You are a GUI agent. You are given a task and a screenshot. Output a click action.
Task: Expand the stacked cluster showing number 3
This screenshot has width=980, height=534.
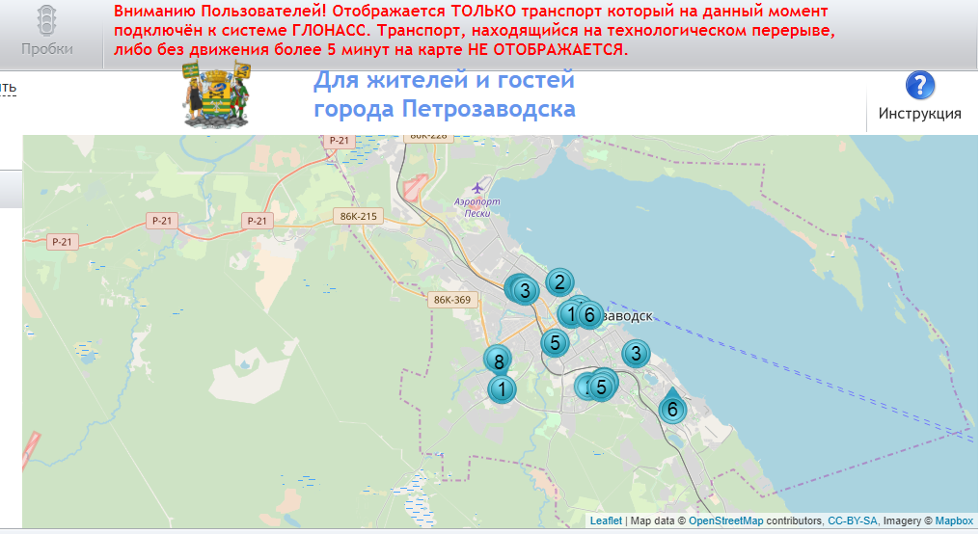(524, 290)
